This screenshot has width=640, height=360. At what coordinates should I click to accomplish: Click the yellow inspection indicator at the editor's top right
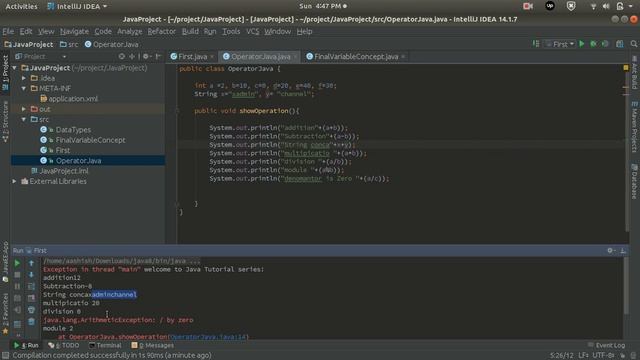(x=626, y=68)
